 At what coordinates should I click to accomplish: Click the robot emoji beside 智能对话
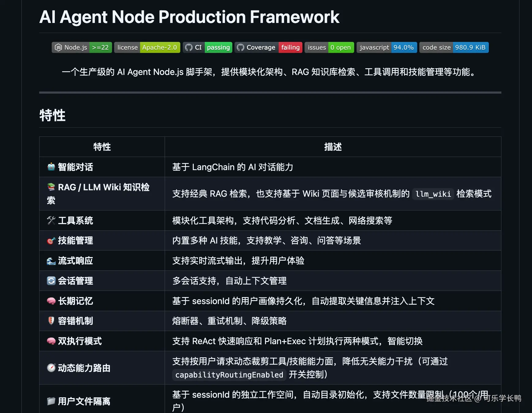tap(51, 167)
